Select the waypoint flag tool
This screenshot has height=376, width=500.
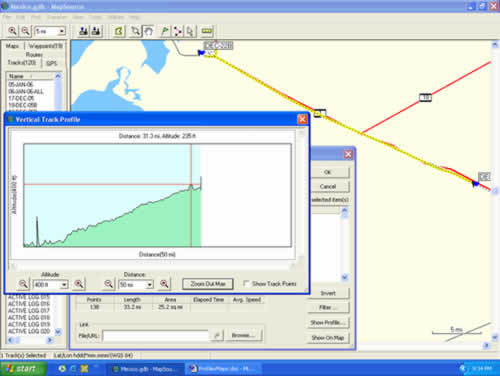pos(165,31)
